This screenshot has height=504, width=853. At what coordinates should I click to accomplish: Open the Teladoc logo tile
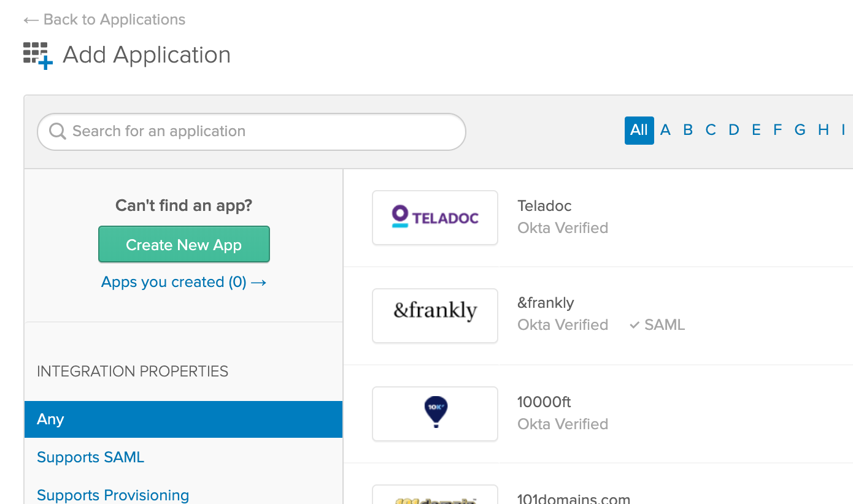pos(435,218)
